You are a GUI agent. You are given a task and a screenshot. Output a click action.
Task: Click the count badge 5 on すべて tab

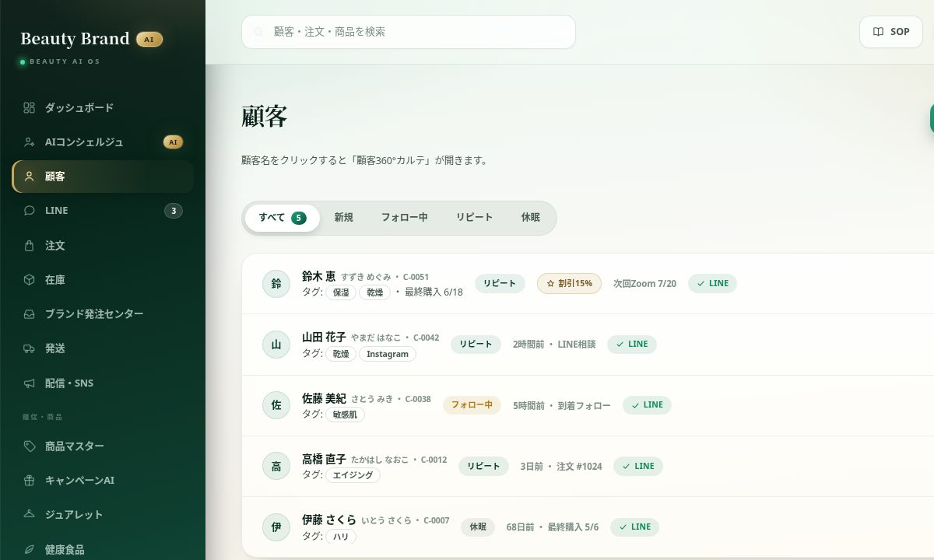click(x=299, y=218)
